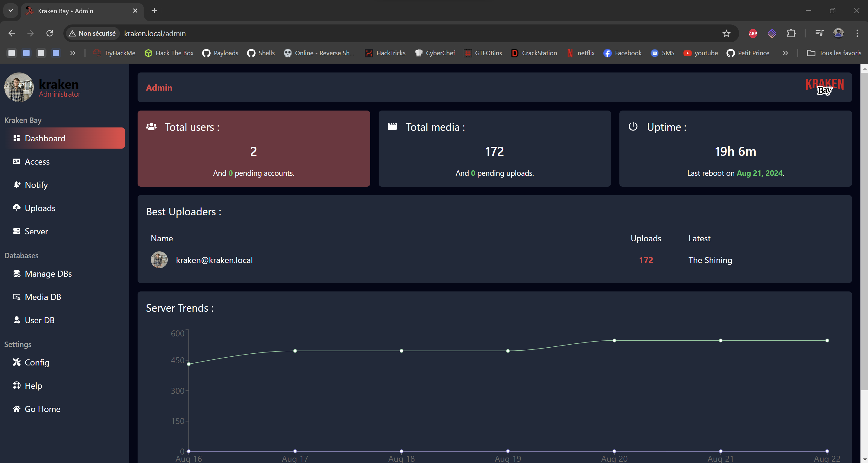Open the Chrome Extensions puzzle icon

click(x=791, y=34)
